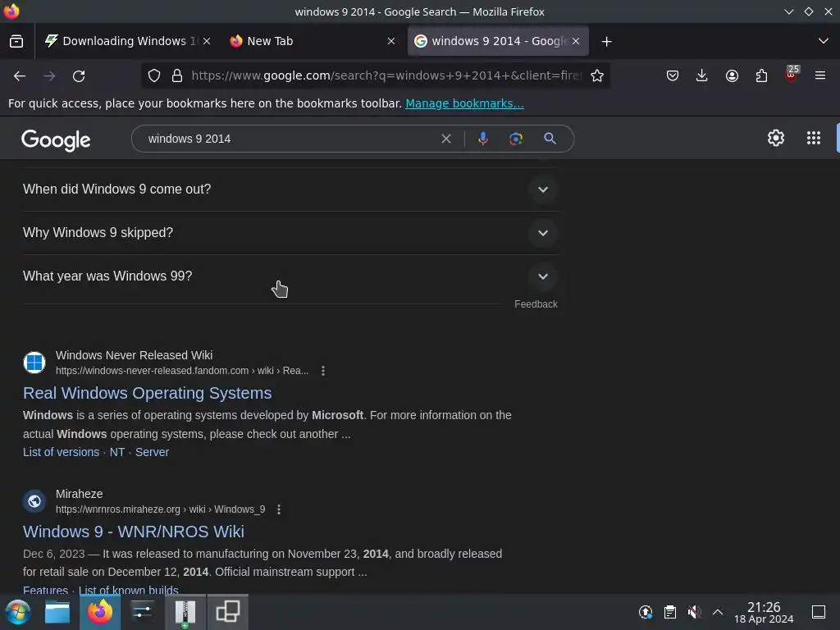Submit search with magnifier icon
This screenshot has width=840, height=630.
tap(550, 139)
